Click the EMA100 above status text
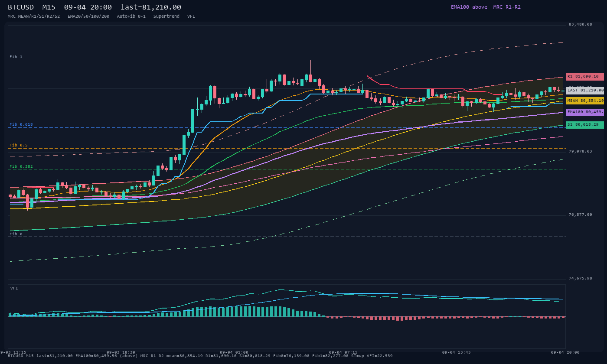 469,7
